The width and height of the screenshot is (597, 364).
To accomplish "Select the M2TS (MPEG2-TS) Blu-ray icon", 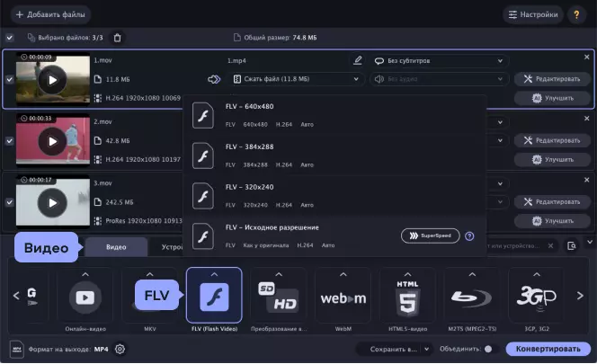I will pyautogui.click(x=472, y=298).
